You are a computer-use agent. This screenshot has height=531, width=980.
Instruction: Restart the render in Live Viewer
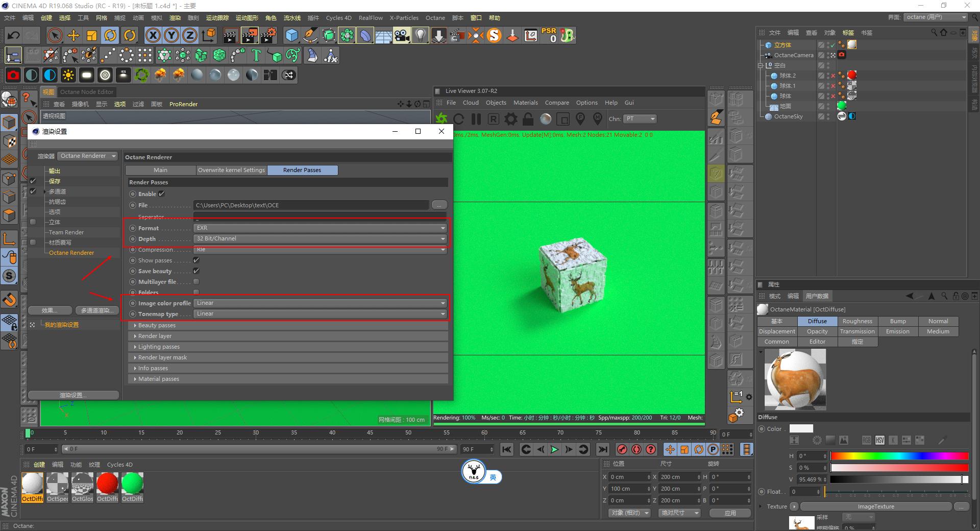(x=459, y=118)
